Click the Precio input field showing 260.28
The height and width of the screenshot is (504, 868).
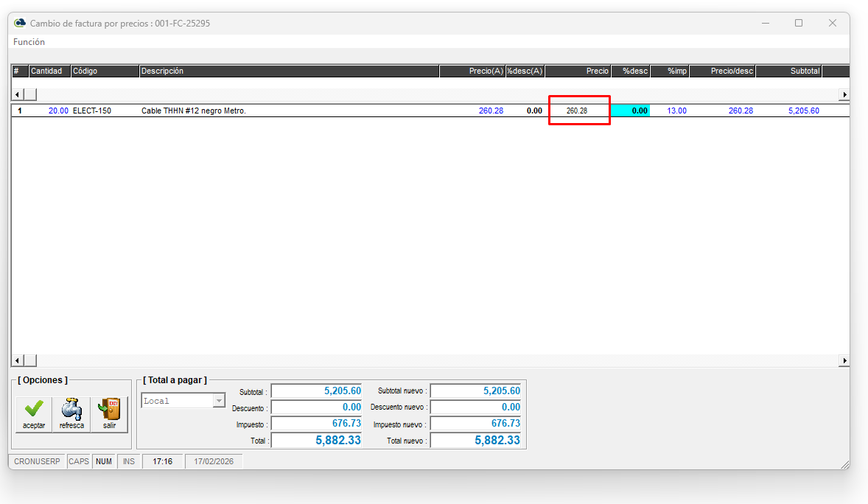578,111
